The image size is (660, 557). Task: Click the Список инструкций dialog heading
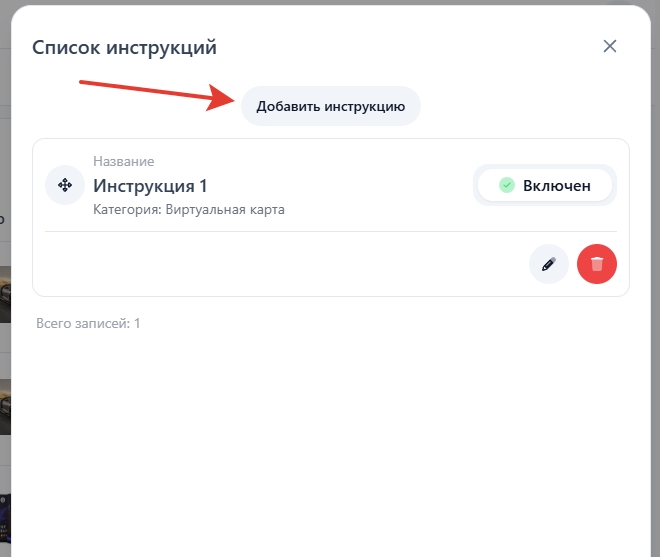pos(124,47)
